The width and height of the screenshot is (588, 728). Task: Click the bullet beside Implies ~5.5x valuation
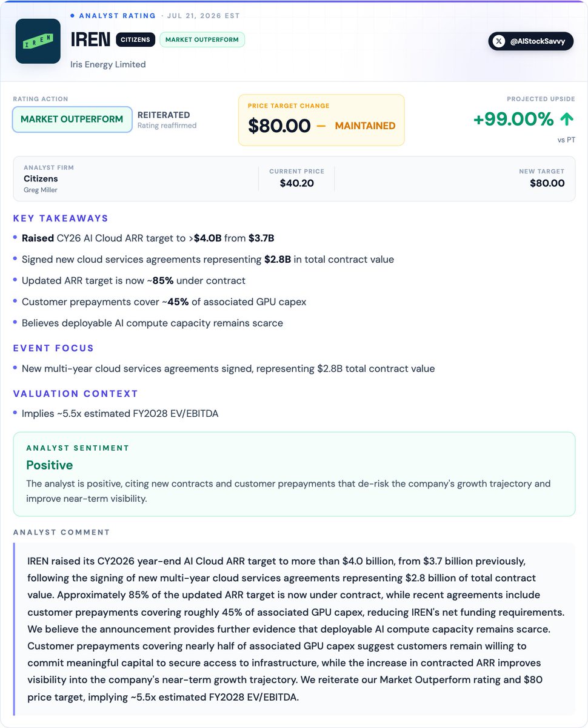tap(16, 414)
